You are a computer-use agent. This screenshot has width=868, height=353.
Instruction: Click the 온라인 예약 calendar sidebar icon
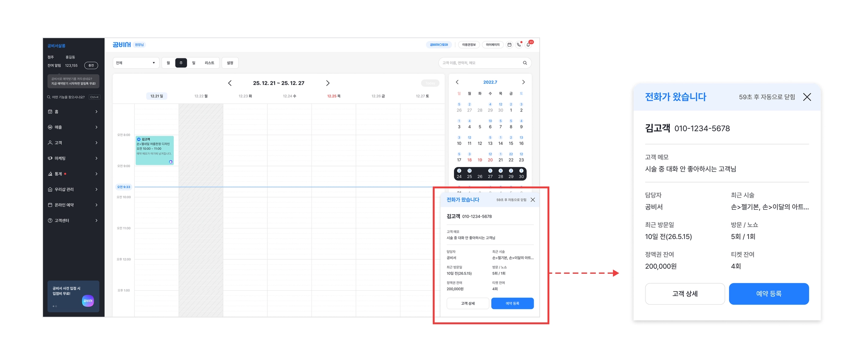(x=50, y=205)
